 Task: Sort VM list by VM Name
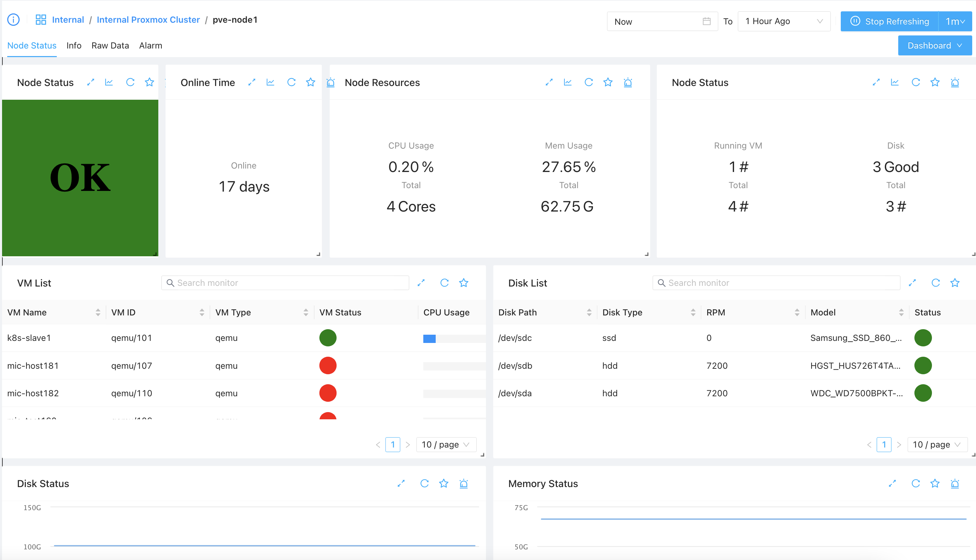coord(98,312)
